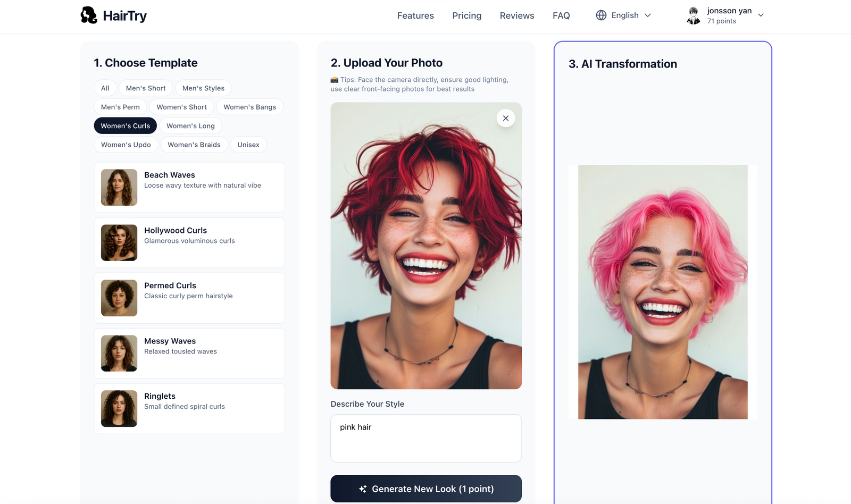Go to the Pricing page
This screenshot has width=851, height=504.
[467, 15]
